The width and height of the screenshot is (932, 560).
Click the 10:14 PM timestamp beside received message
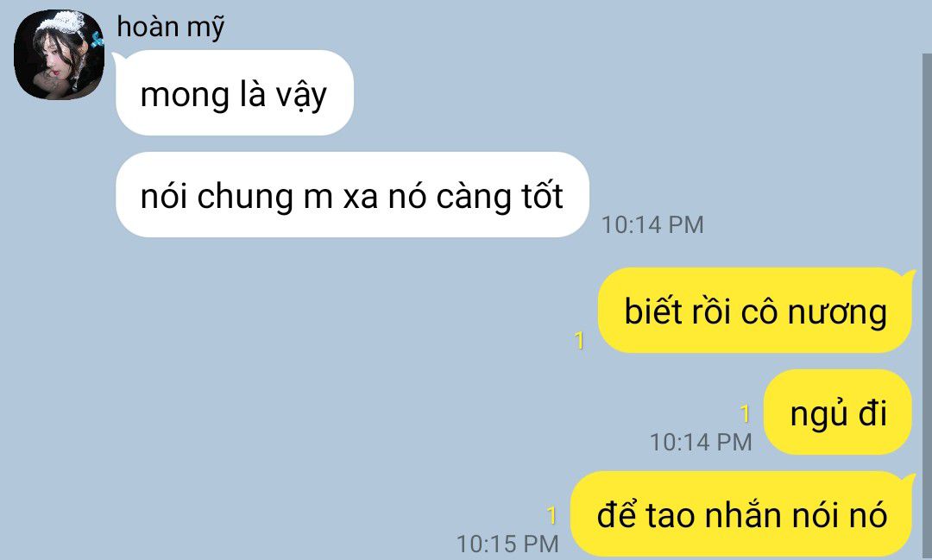(652, 224)
